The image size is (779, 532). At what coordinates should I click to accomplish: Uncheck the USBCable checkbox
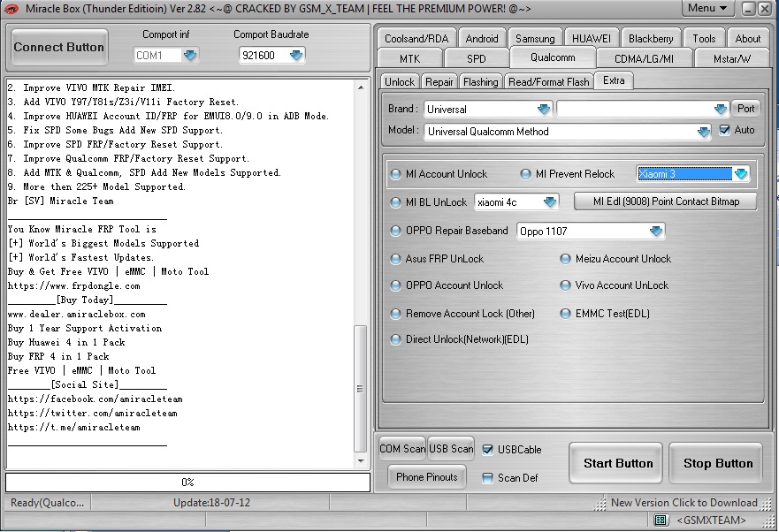tap(488, 450)
